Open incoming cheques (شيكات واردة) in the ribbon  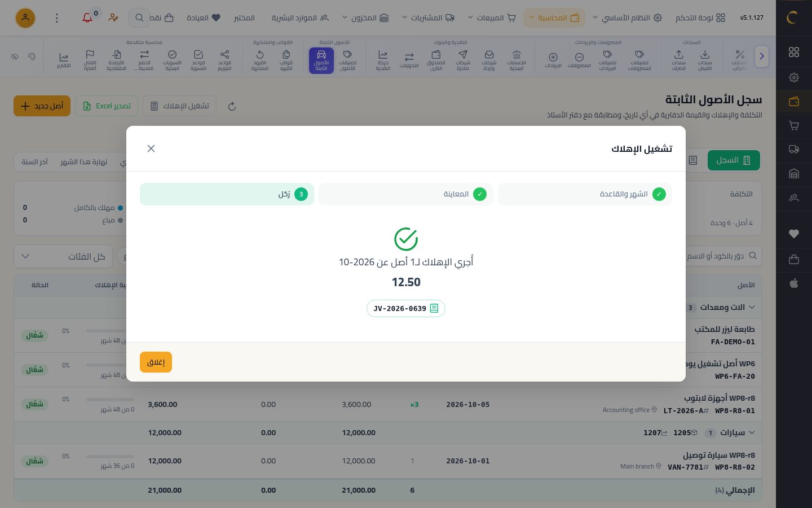click(x=489, y=60)
